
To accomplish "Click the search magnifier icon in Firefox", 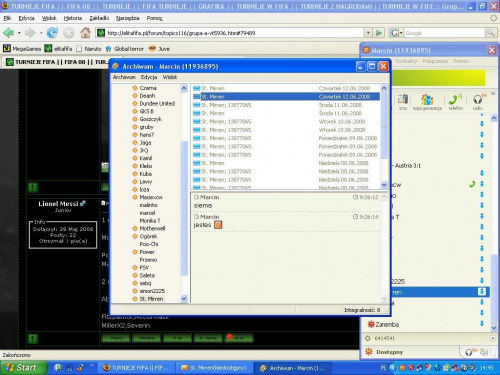I will click(490, 33).
